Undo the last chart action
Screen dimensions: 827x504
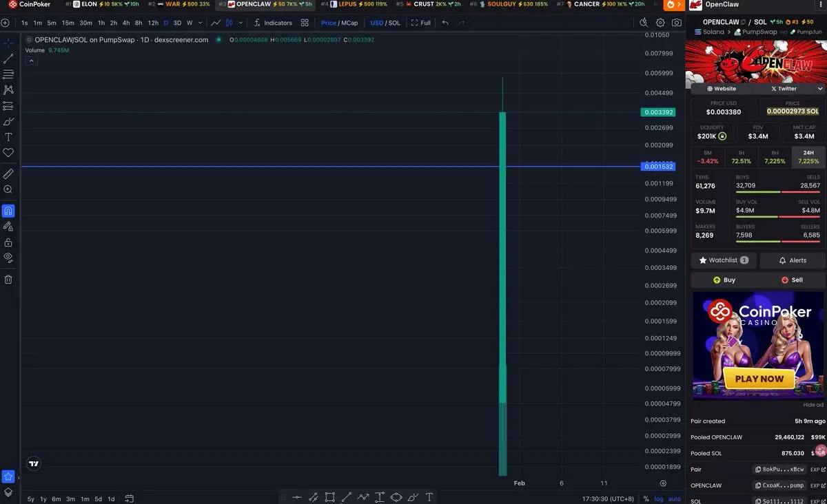point(445,23)
